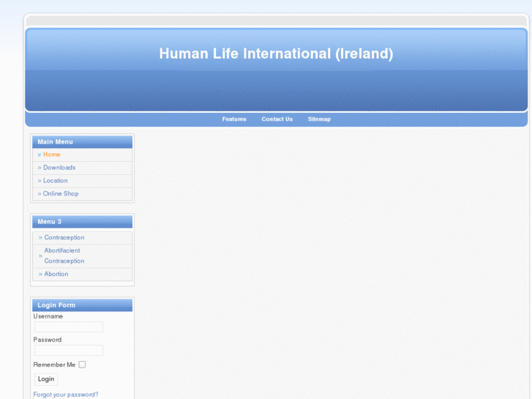Click the Main Menu heading
The height and width of the screenshot is (399, 532).
click(55, 142)
